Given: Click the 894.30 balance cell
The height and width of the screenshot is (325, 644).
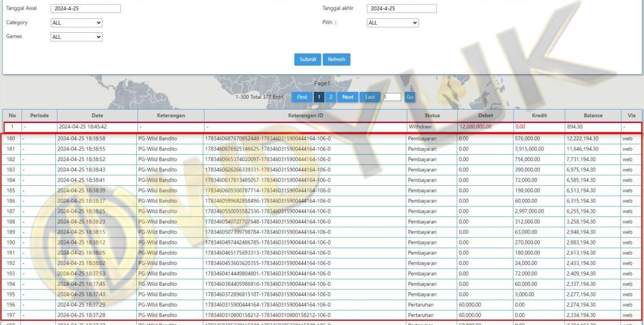Looking at the screenshot, I should click(x=575, y=127).
